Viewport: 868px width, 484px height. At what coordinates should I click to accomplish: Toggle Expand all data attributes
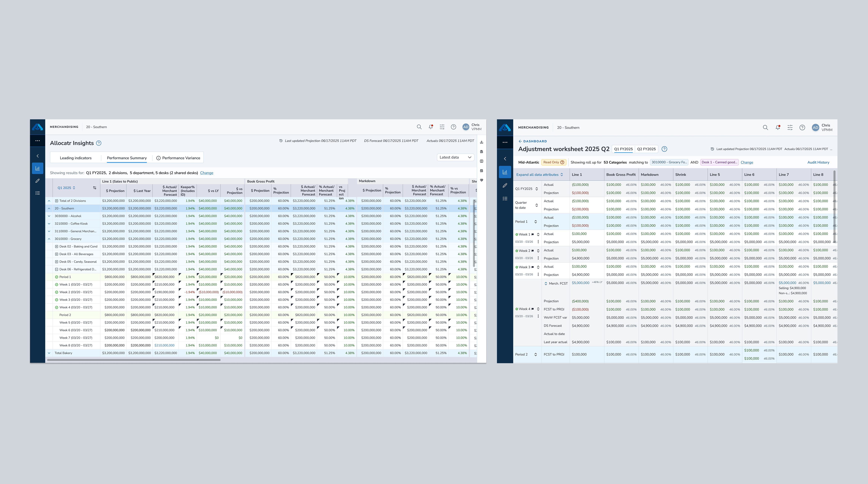click(539, 175)
